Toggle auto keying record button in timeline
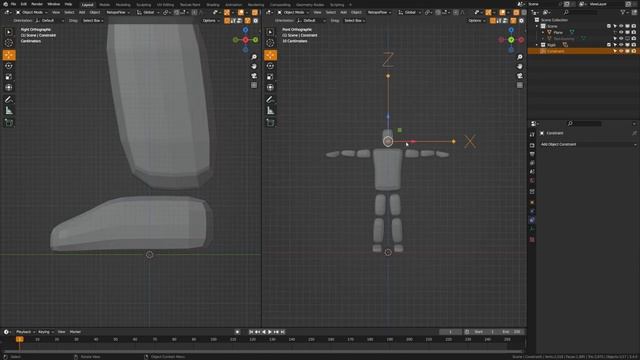640x360 pixels. tap(237, 332)
